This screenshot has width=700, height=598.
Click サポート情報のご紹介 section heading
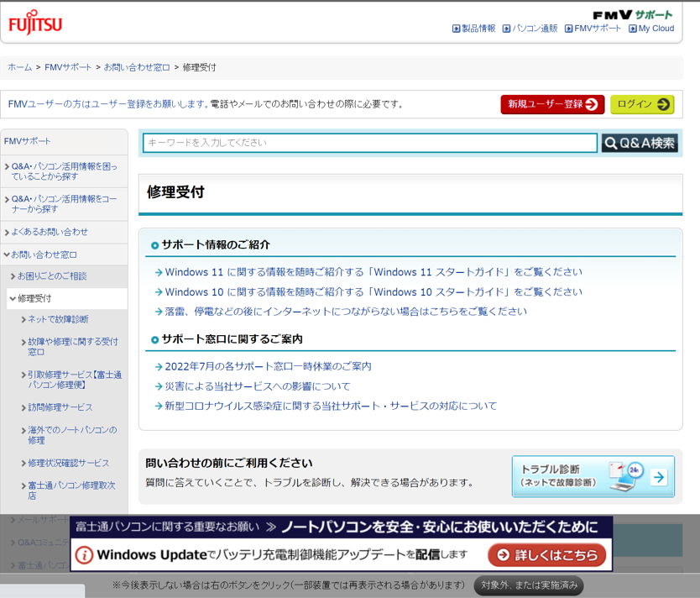[216, 244]
